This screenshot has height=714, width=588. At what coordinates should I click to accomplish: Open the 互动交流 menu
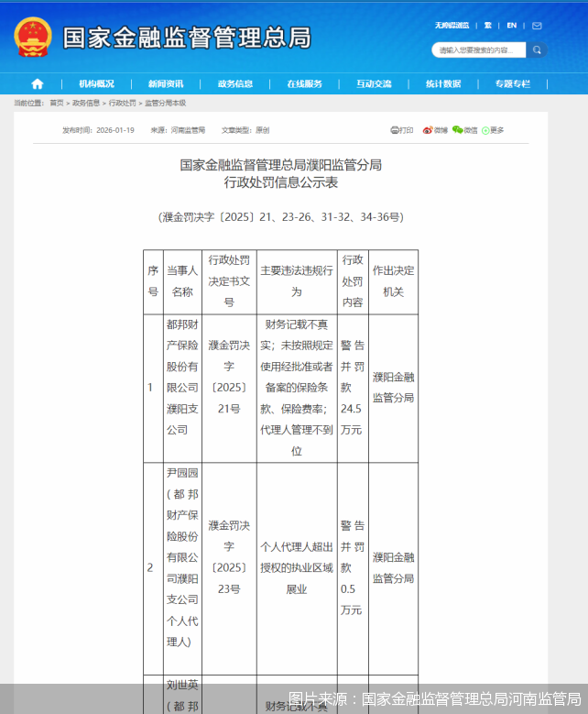tap(374, 83)
